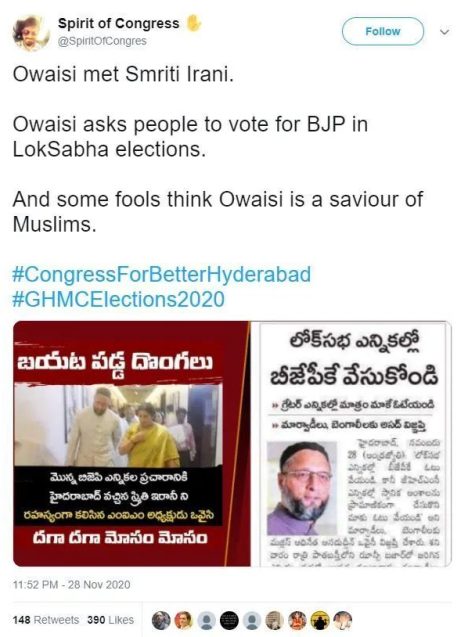Viewport: 468px width, 637px height.
Task: Expand the tweet options chevron menu
Action: (x=445, y=32)
